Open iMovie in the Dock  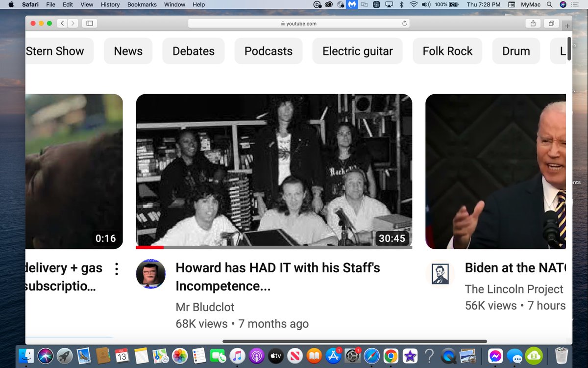[x=410, y=355]
